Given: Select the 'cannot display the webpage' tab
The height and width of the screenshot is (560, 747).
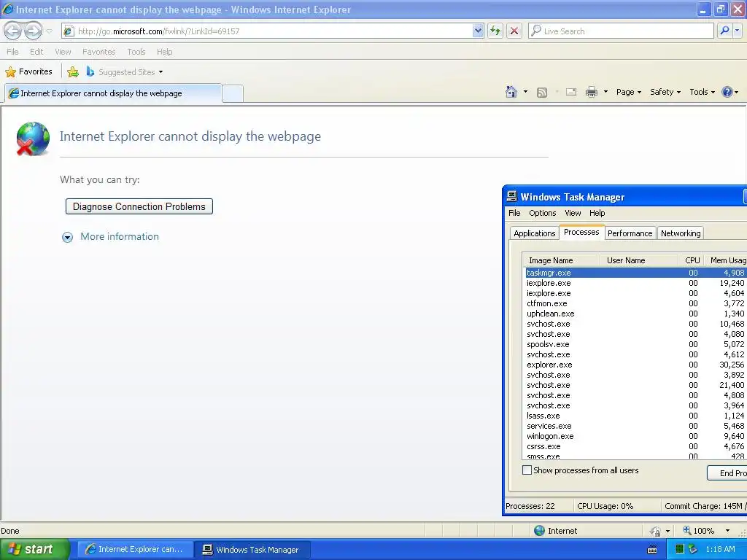Looking at the screenshot, I should [x=113, y=93].
